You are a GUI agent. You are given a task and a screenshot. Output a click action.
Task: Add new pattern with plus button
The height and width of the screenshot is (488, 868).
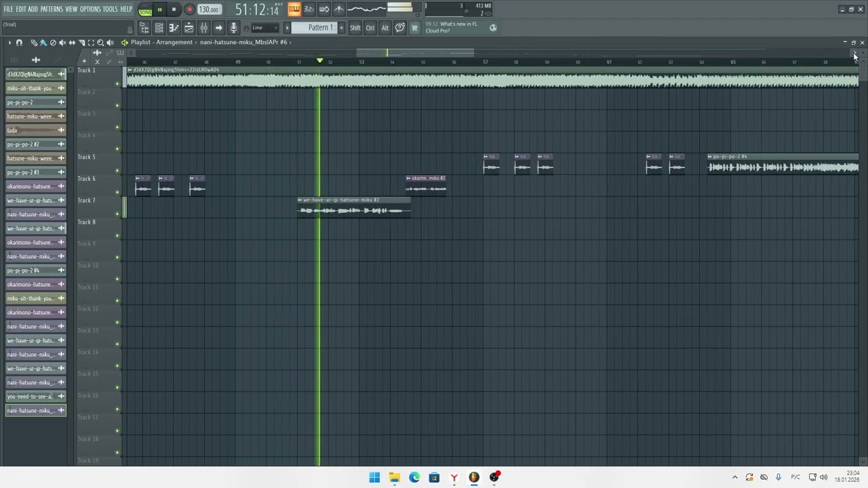(x=341, y=28)
